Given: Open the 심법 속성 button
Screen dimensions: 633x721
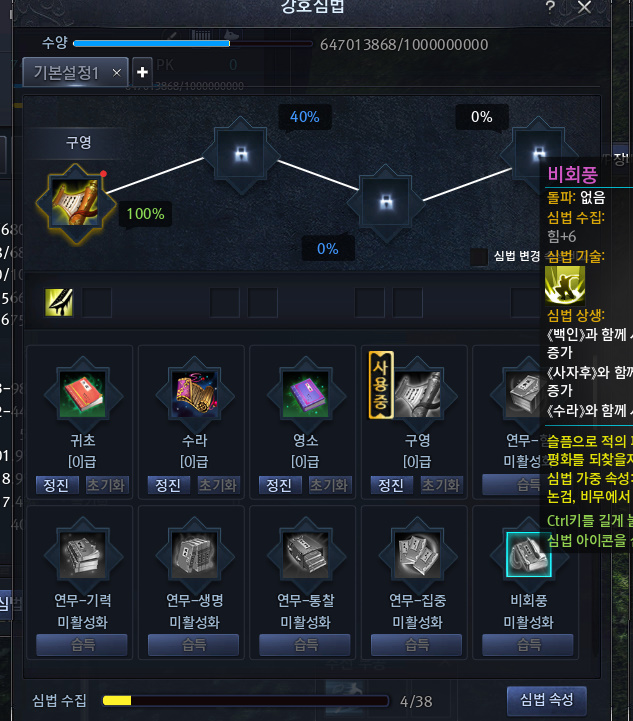Looking at the screenshot, I should pos(547,700).
